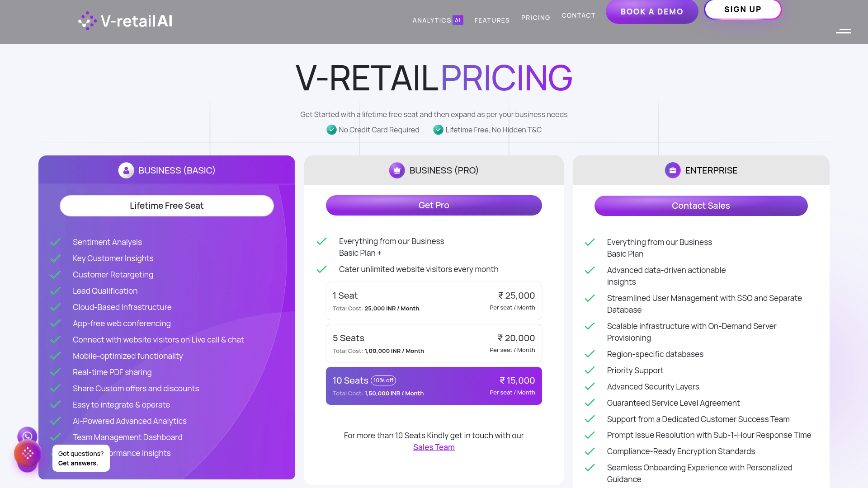Select the 5 Seats pricing option

coord(434,343)
